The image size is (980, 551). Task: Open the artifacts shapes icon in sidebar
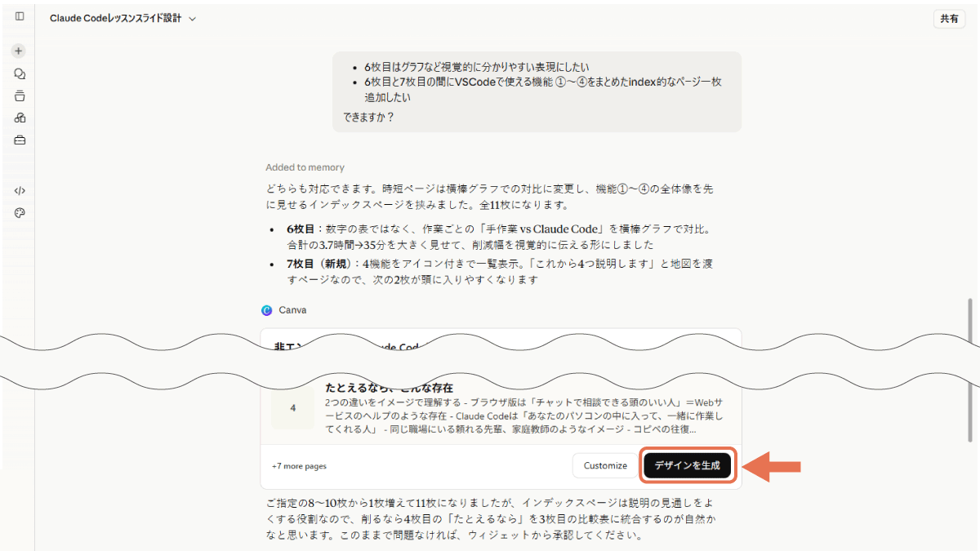pyautogui.click(x=20, y=118)
